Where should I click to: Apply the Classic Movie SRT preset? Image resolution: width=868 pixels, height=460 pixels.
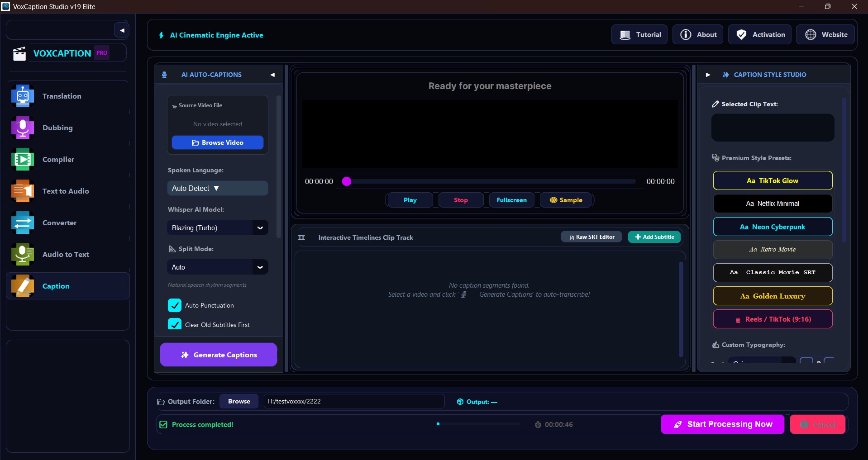(773, 273)
